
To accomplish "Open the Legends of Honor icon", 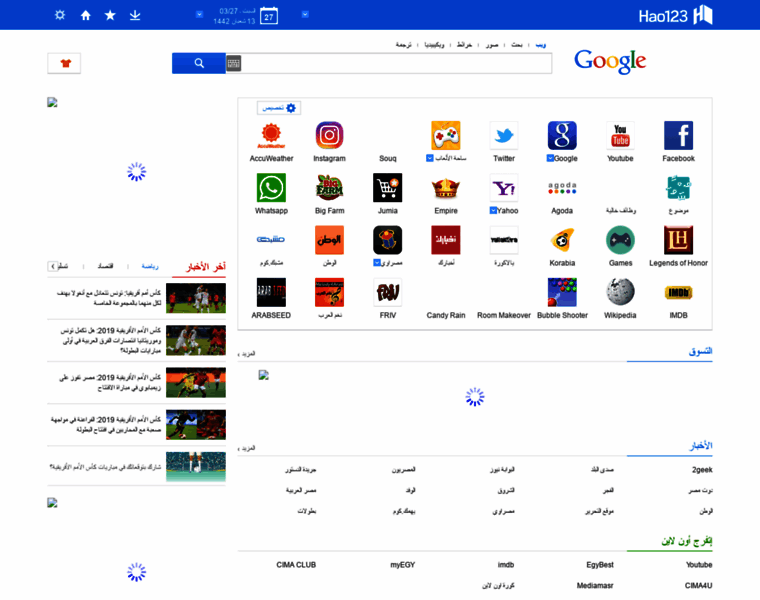I will (x=679, y=240).
